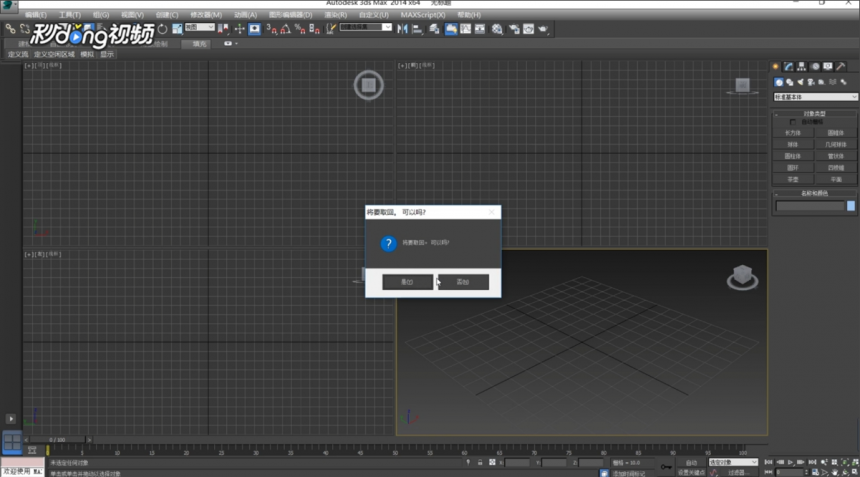Click the 几何球体 geosphere button
The image size is (860, 477).
[x=835, y=144]
